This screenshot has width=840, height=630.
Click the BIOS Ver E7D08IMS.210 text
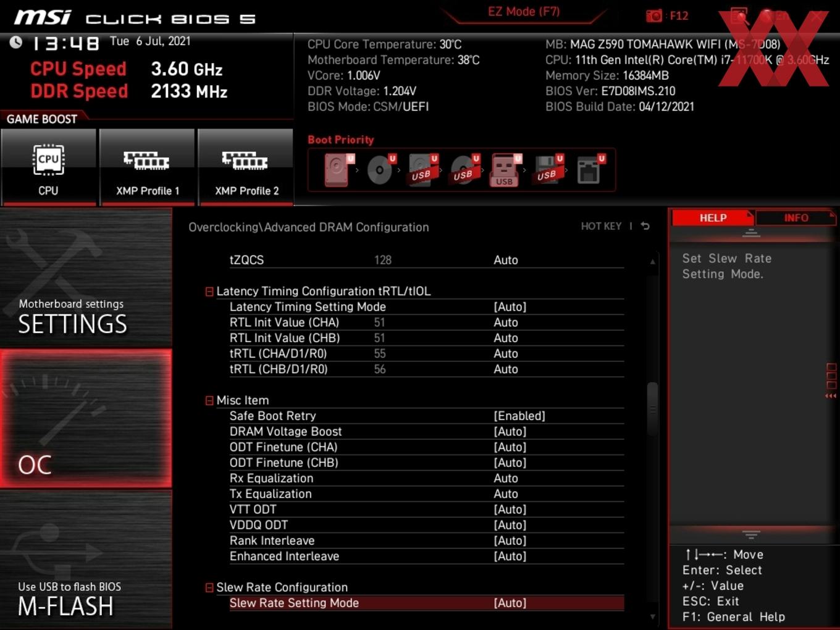click(x=610, y=91)
